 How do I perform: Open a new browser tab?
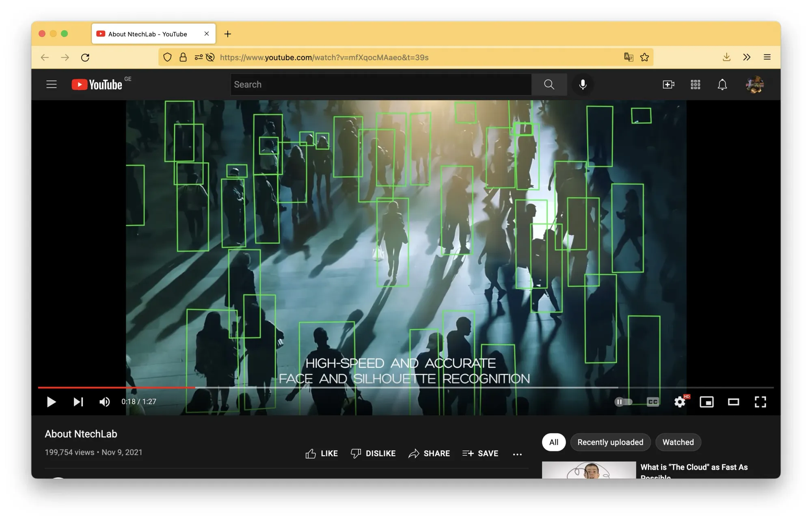[228, 34]
